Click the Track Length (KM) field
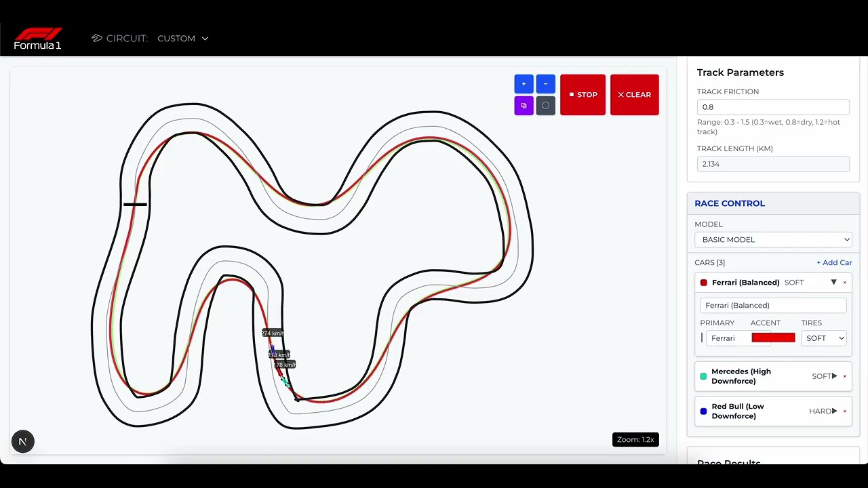 773,164
